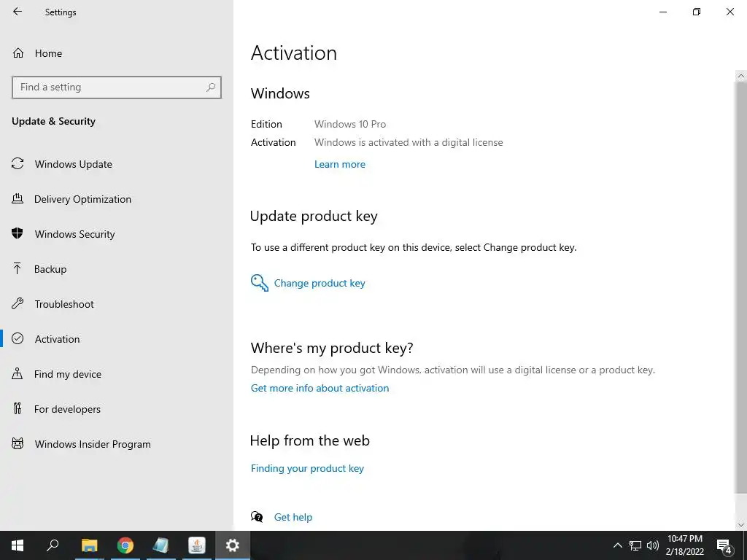Click the Windows Update sync arrows icon
The width and height of the screenshot is (747, 560).
18,164
